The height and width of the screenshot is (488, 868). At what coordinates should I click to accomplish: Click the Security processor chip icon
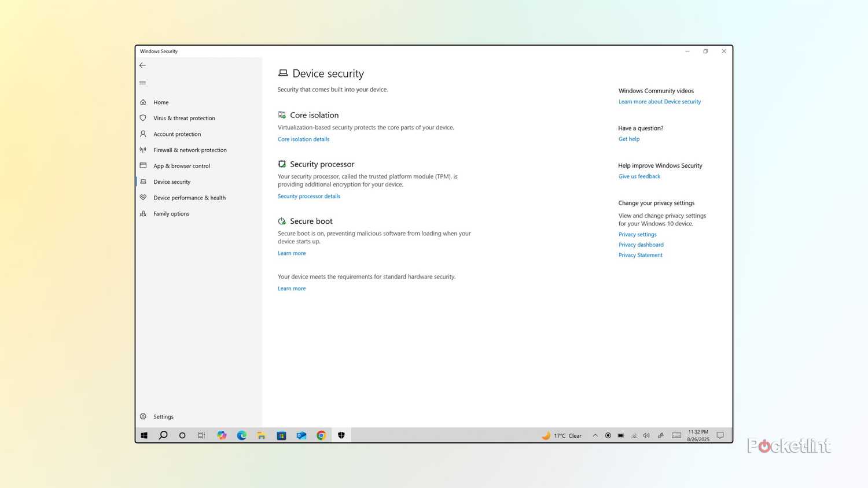[282, 164]
